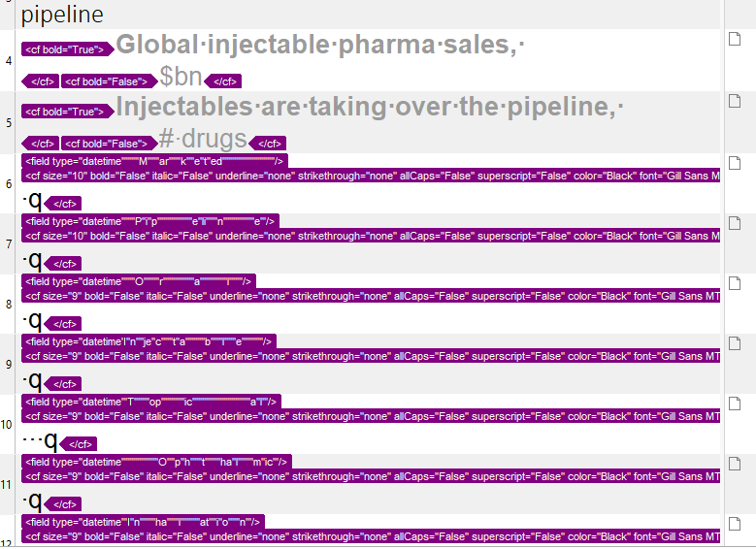The width and height of the screenshot is (756, 549).
Task: Click the document status icon for segment 8
Action: click(x=735, y=283)
